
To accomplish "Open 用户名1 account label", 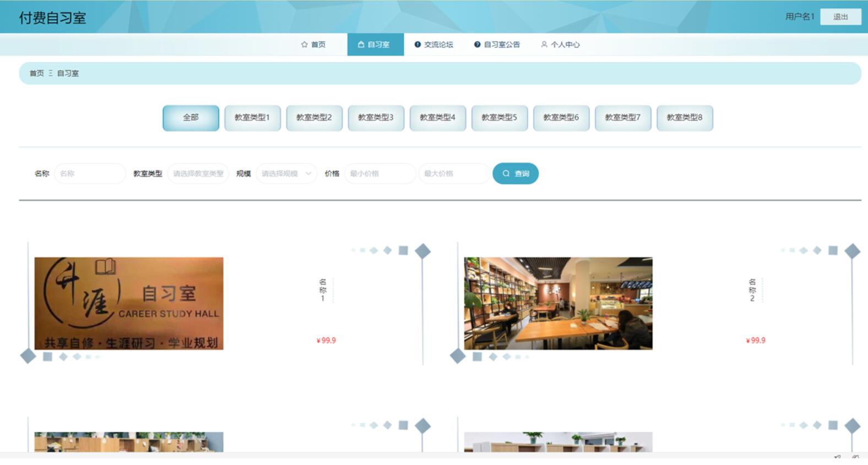I will [x=799, y=17].
